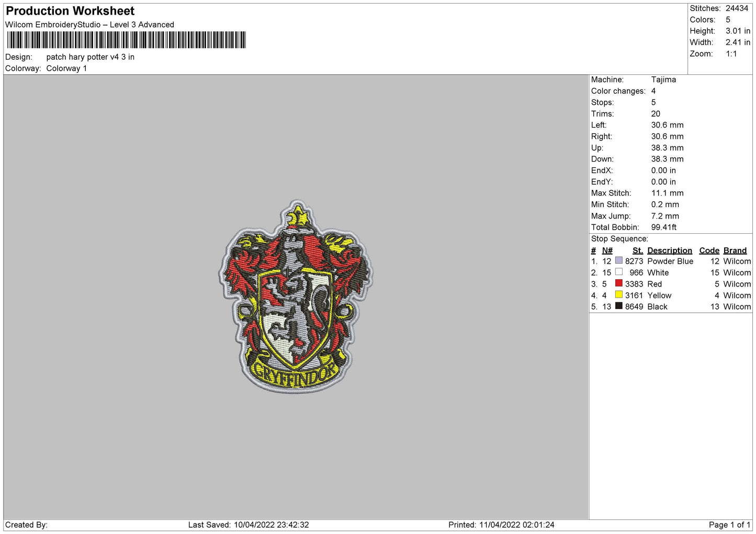Image resolution: width=756 pixels, height=534 pixels.
Task: Select stitch count "3383" in Red row
Action: point(634,285)
